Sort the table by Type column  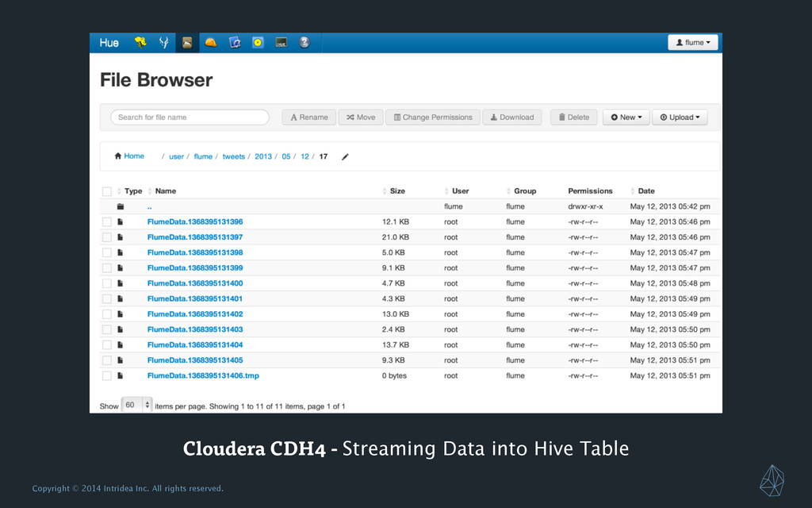click(x=133, y=190)
